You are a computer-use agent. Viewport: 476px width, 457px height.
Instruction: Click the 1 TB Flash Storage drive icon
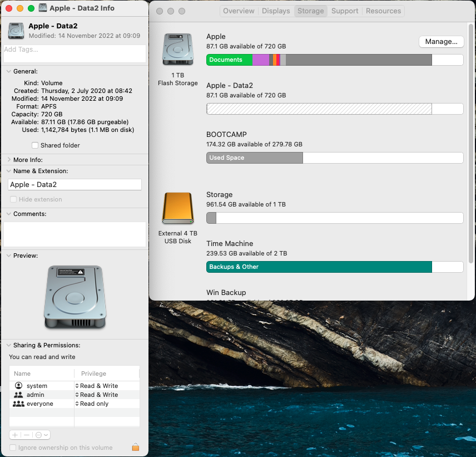pos(177,49)
